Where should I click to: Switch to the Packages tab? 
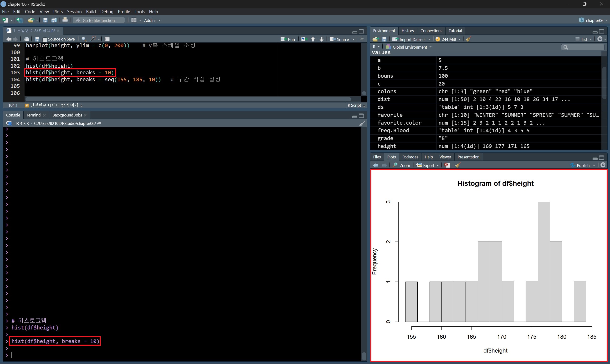[410, 157]
